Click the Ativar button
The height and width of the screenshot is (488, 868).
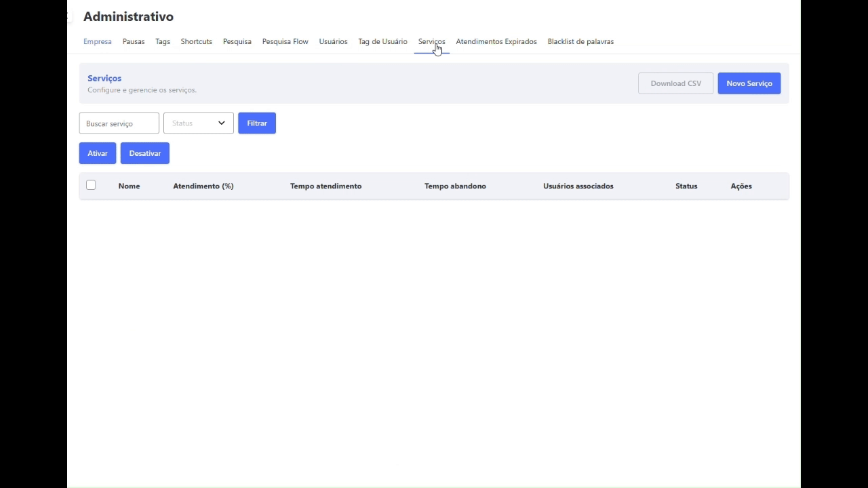pyautogui.click(x=98, y=153)
